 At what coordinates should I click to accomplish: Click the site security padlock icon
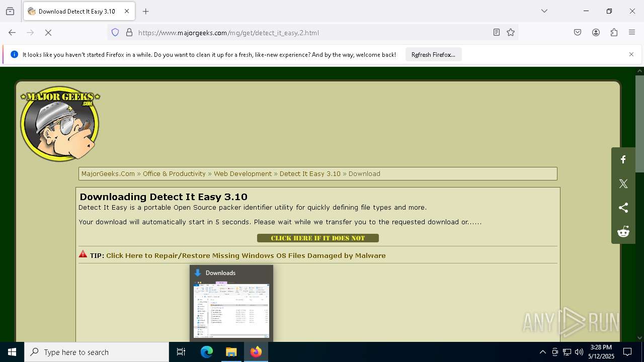[129, 33]
